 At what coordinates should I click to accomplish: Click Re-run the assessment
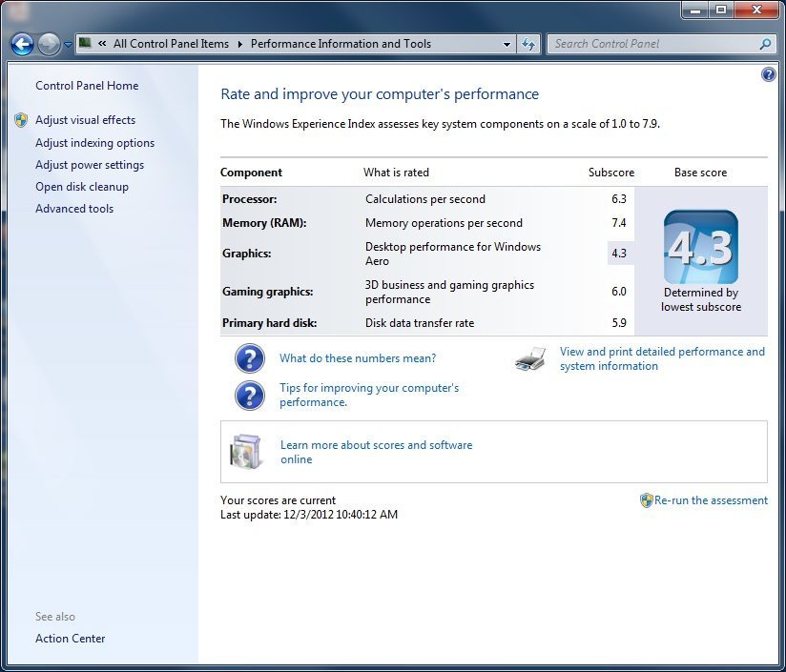tap(711, 500)
